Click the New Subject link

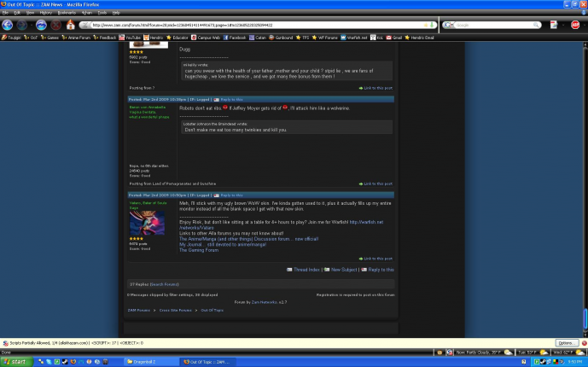[x=344, y=270]
